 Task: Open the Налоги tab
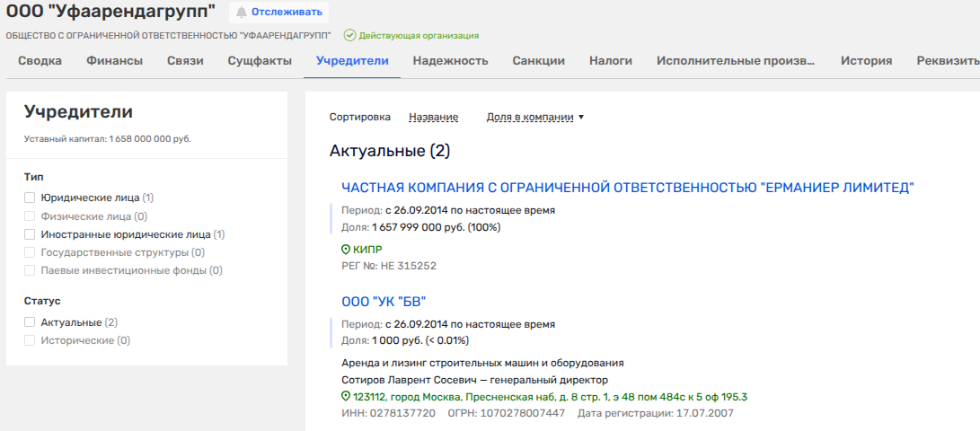coord(611,61)
